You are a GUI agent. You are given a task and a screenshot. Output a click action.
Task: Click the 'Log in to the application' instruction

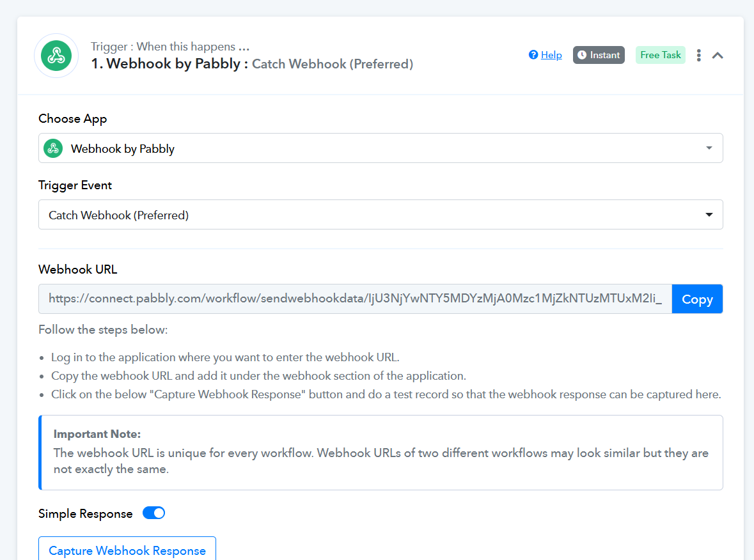coord(225,357)
